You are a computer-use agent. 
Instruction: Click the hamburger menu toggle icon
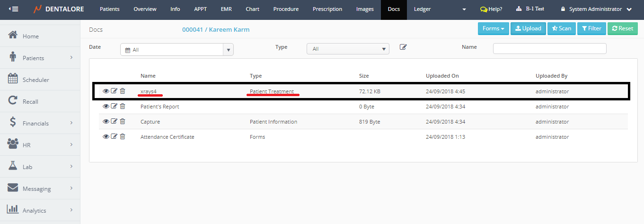13,9
